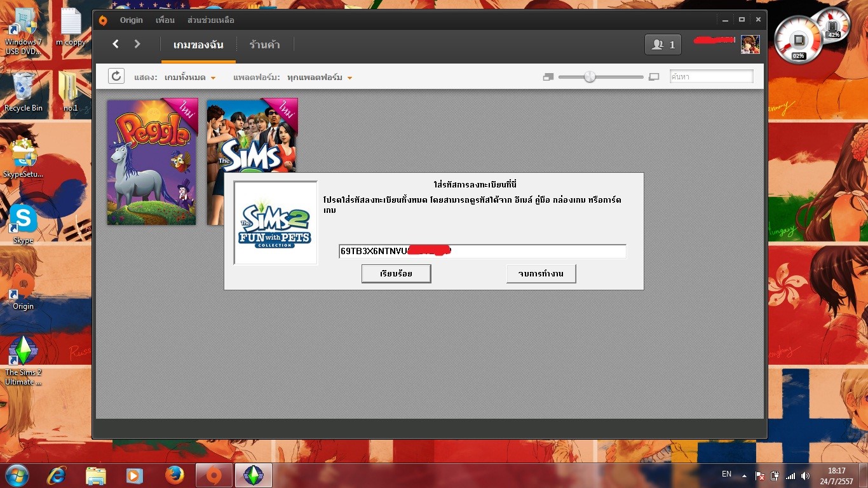Click the large tile size icon
The width and height of the screenshot is (868, 488).
click(654, 78)
